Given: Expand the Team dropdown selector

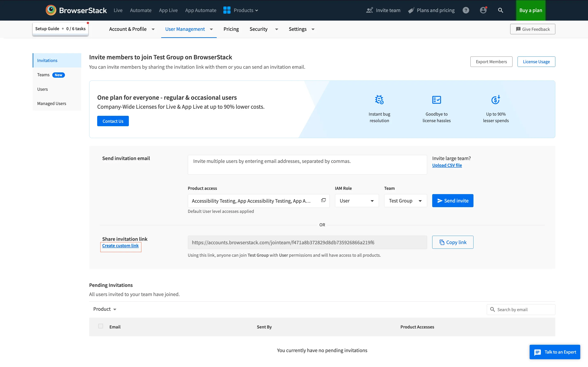Looking at the screenshot, I should coord(404,200).
